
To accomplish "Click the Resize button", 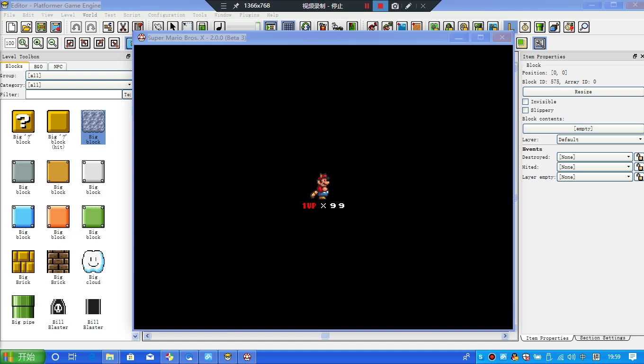I will [583, 91].
